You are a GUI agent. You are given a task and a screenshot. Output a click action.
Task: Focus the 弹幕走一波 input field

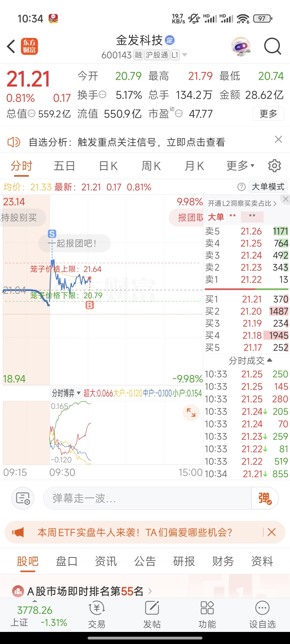[x=147, y=499]
